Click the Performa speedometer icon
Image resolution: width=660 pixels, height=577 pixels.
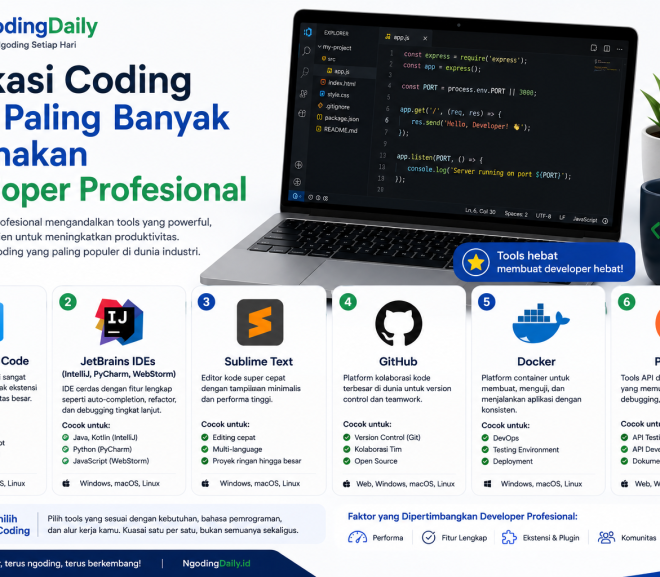click(357, 537)
